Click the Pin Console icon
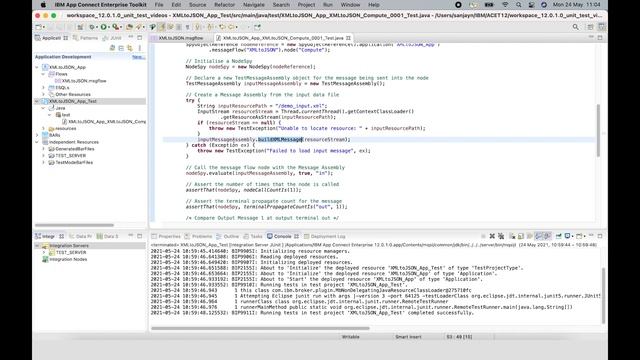Screen dimensions: 640x360 (x=558, y=236)
